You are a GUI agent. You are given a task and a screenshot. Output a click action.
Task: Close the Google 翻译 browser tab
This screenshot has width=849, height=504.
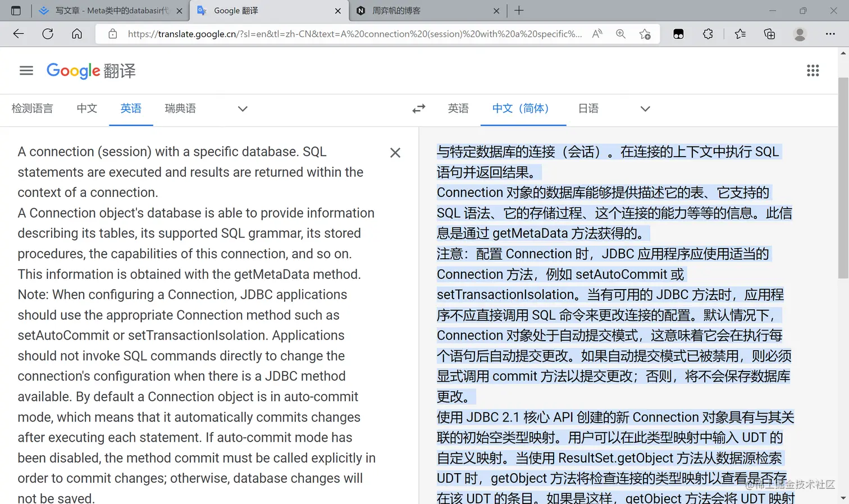click(x=337, y=11)
